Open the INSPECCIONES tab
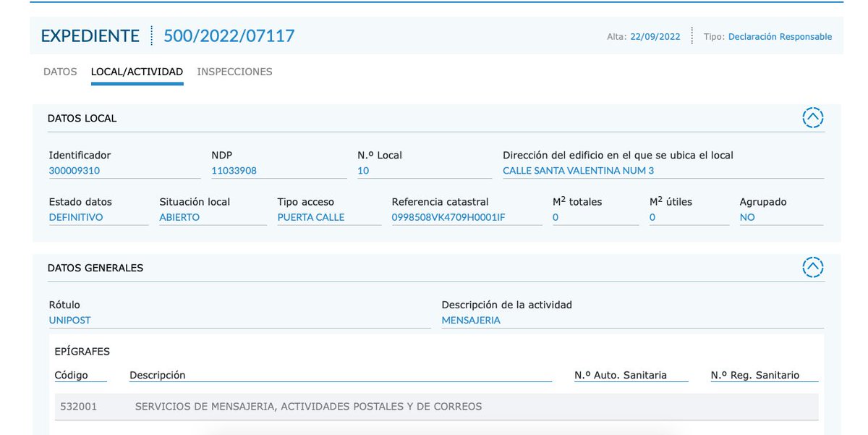 pos(235,72)
